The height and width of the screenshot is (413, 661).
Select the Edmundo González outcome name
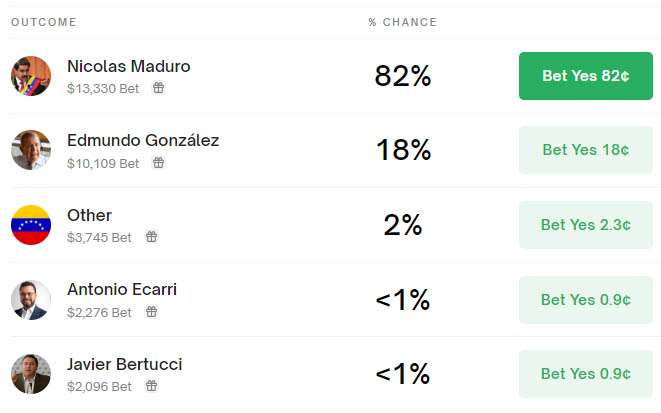(x=143, y=140)
